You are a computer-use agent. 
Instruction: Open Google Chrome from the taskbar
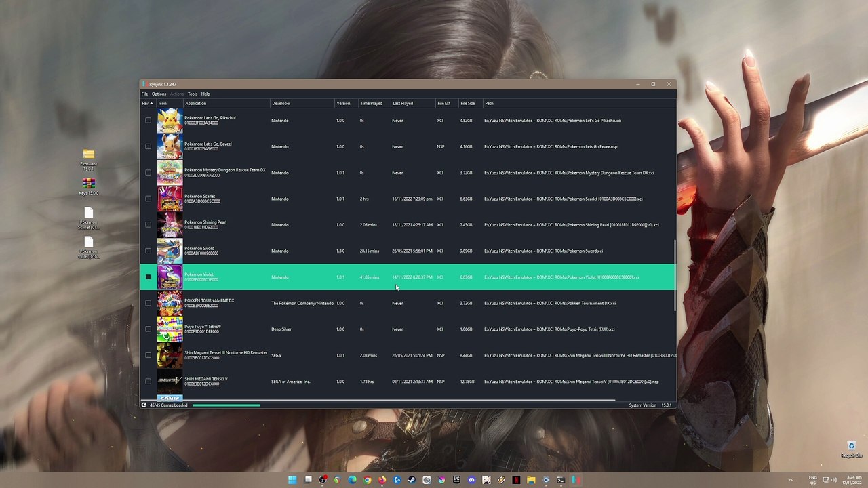367,480
